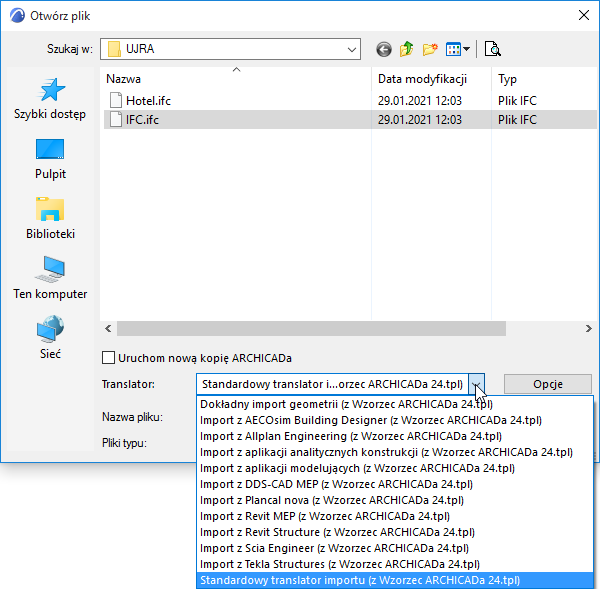The height and width of the screenshot is (589, 600).
Task: Choose Import z aplikacji modelujących
Action: click(395, 468)
